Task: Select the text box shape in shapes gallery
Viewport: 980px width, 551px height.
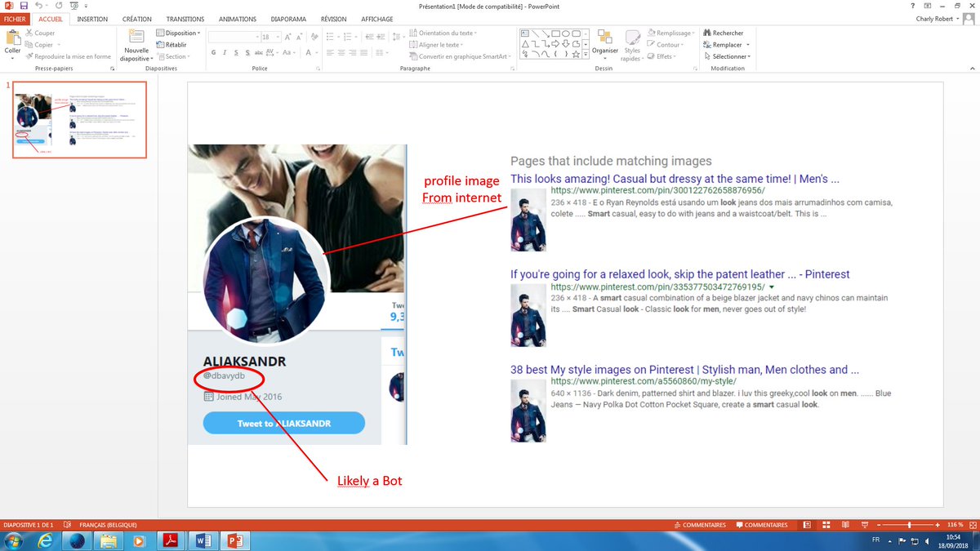Action: 523,33
